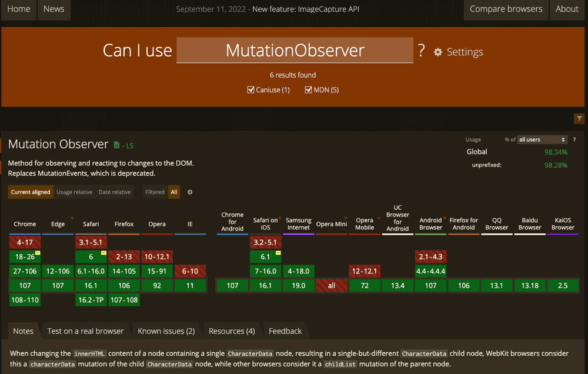
Task: Uncheck the MDN (5) results filter
Action: click(309, 89)
